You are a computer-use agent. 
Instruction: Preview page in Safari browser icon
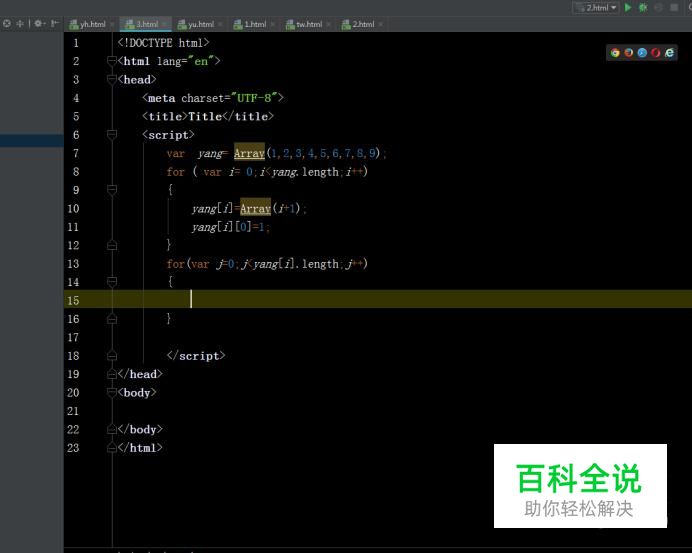[642, 53]
